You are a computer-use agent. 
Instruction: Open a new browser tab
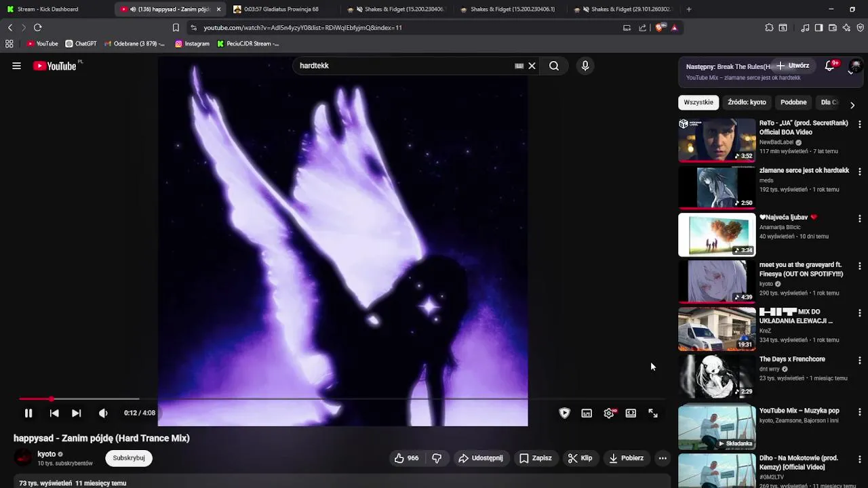[689, 9]
